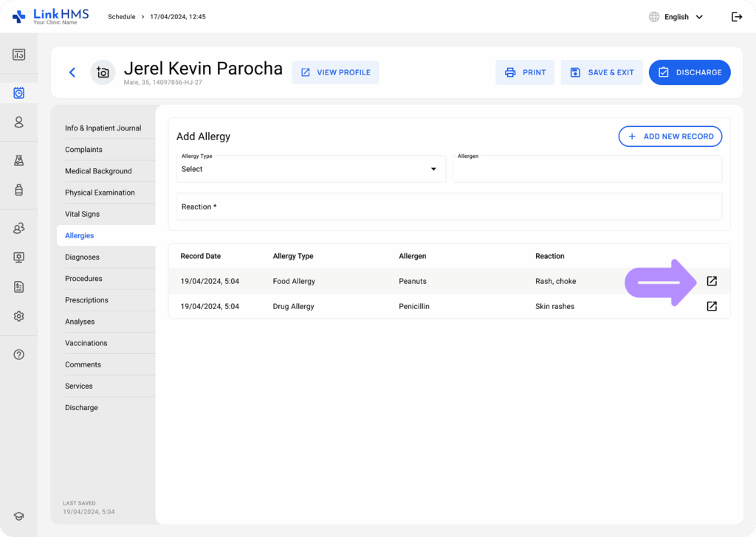This screenshot has width=756, height=537.
Task: Expand the Allergy Type select dropdown
Action: [311, 169]
